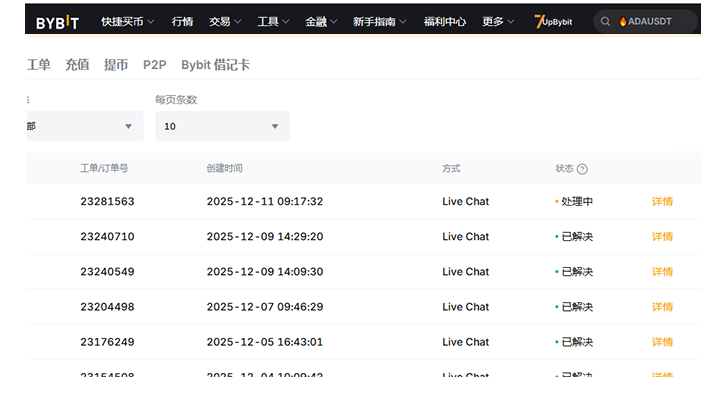Switch to the P2P tab
This screenshot has height=406, width=724.
pyautogui.click(x=154, y=65)
